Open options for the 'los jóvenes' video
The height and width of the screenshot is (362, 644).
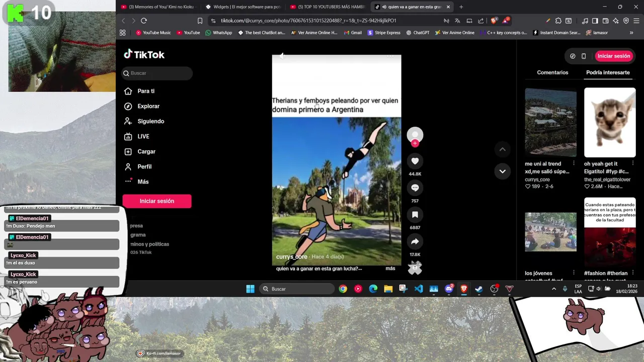pyautogui.click(x=574, y=273)
